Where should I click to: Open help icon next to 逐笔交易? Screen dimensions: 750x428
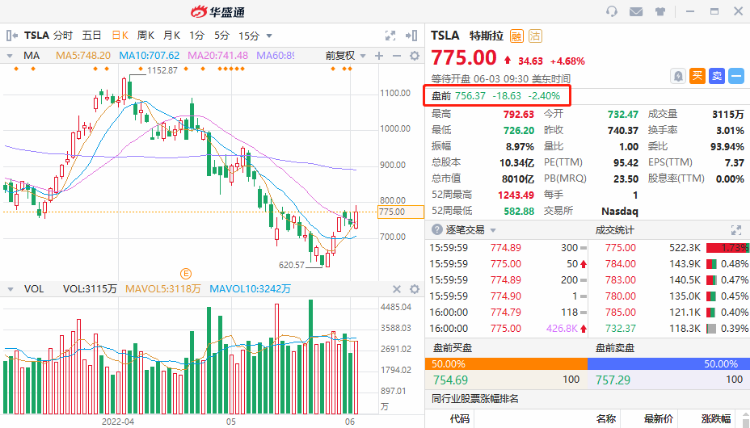pyautogui.click(x=437, y=230)
